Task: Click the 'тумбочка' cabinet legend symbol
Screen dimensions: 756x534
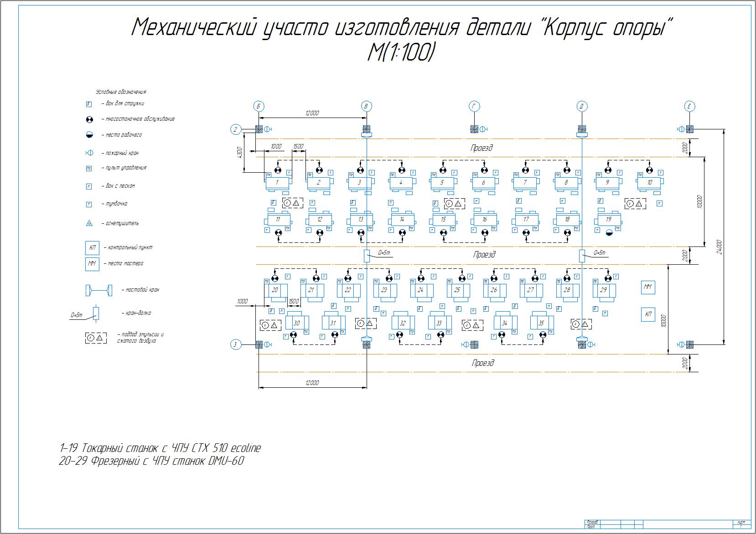Action: 89,205
